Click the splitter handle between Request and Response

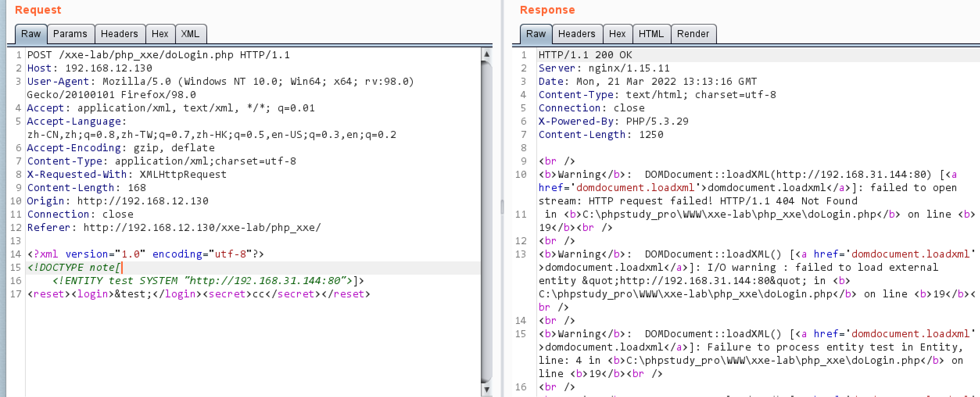(x=502, y=207)
